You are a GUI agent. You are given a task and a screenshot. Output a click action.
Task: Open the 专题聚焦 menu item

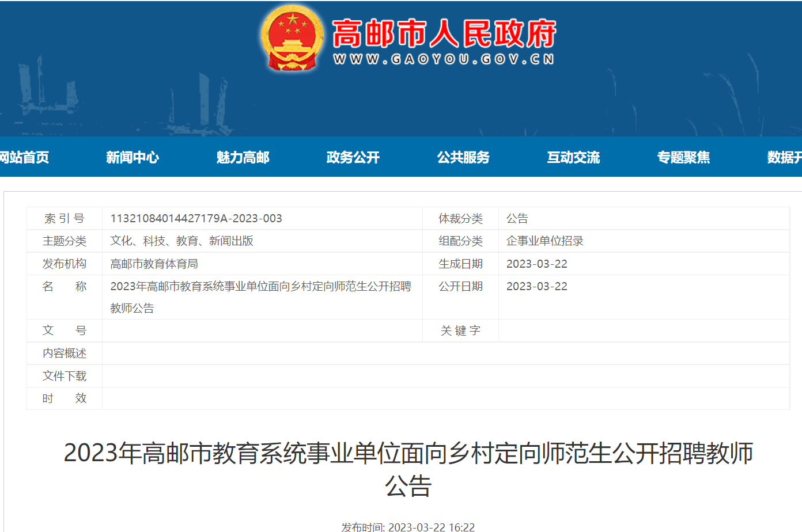click(x=684, y=157)
